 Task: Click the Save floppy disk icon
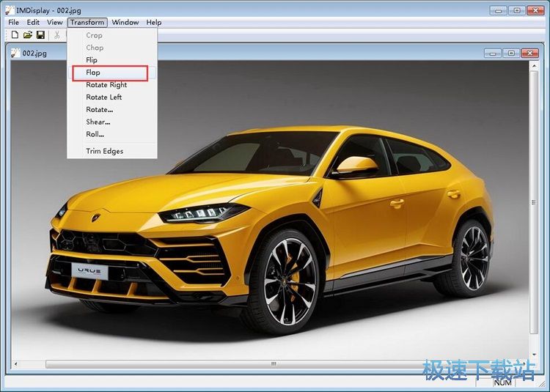(x=40, y=34)
